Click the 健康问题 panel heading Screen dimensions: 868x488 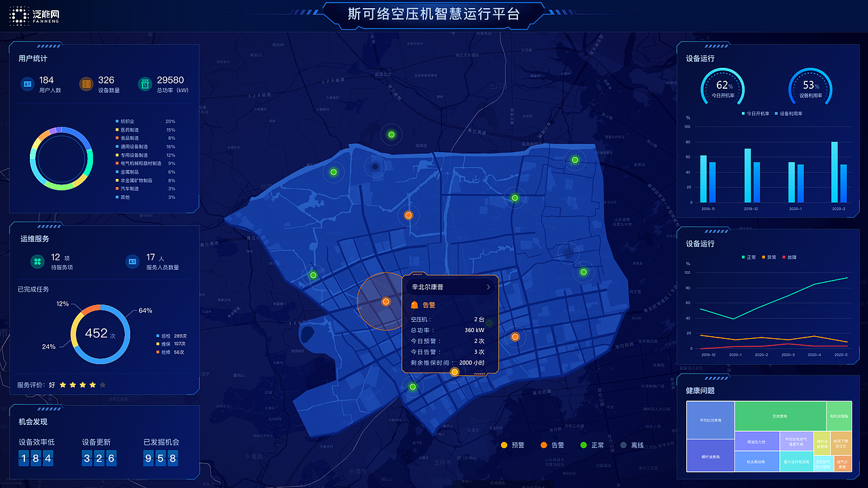pyautogui.click(x=700, y=391)
